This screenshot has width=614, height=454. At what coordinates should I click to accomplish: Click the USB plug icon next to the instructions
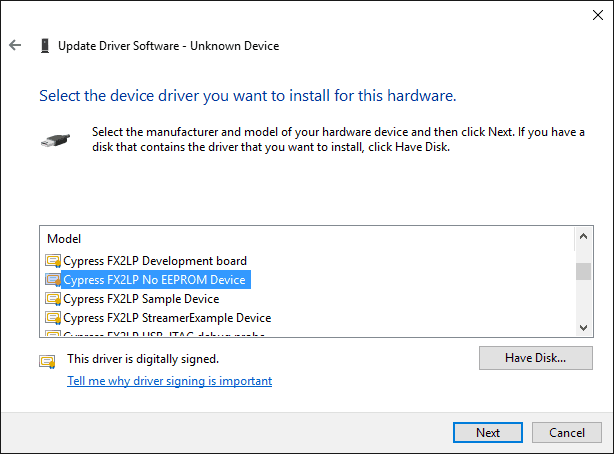[x=56, y=140]
